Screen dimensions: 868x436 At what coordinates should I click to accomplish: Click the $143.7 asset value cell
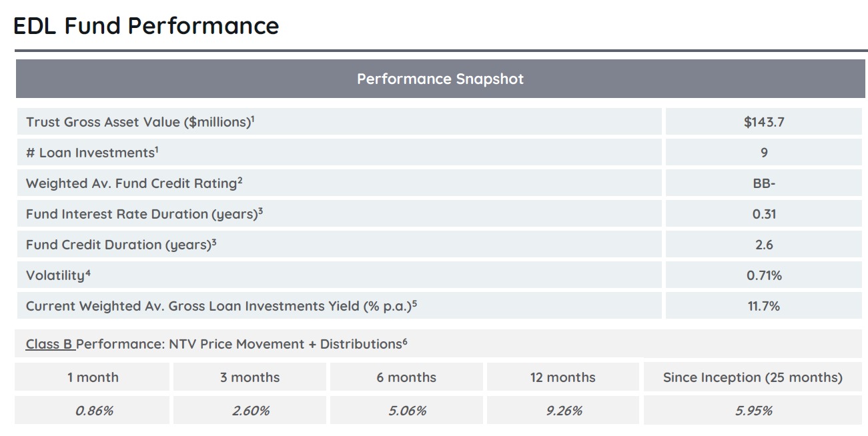click(x=764, y=122)
